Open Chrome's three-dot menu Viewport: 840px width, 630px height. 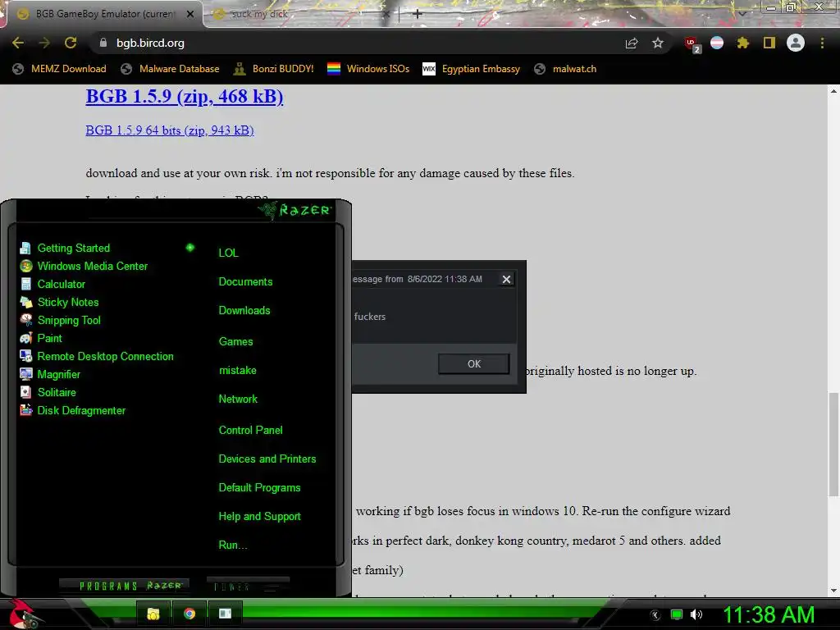822,43
